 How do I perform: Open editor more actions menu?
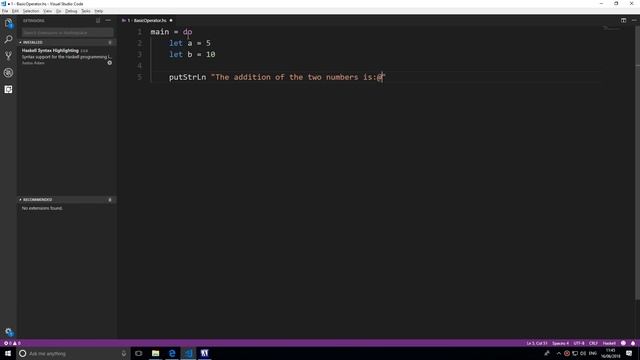pos(634,20)
